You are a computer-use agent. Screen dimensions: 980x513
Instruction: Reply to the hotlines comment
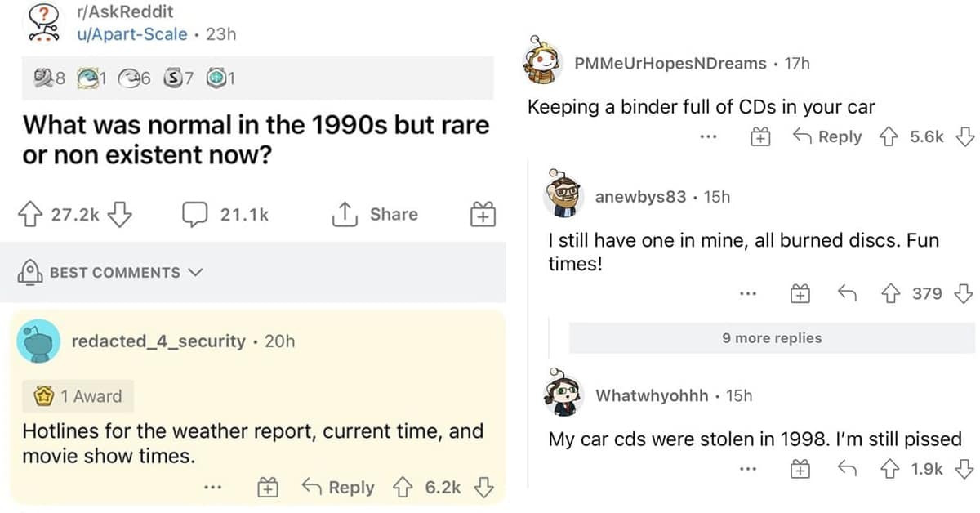click(x=345, y=487)
